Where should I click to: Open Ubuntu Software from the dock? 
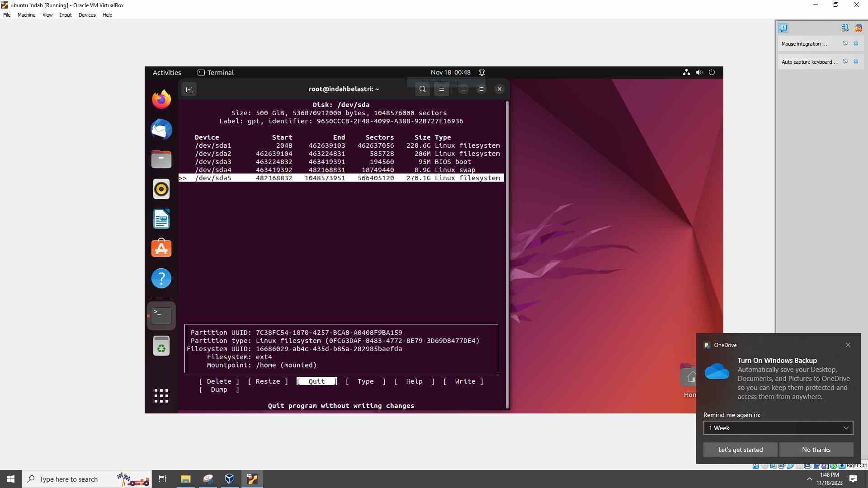[x=161, y=248]
